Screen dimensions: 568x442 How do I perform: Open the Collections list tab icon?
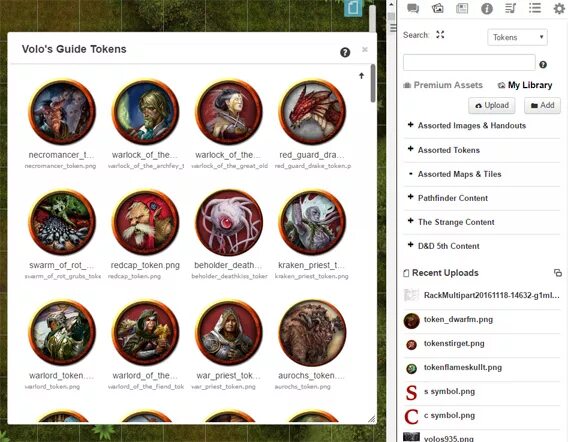(535, 8)
